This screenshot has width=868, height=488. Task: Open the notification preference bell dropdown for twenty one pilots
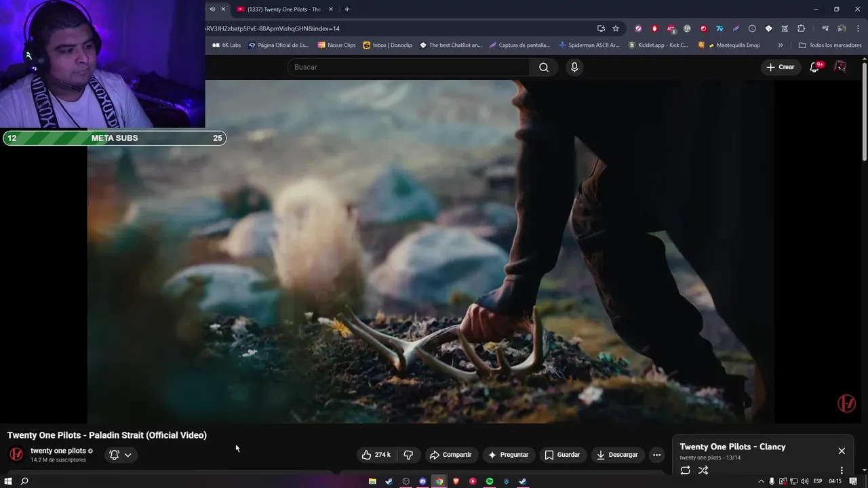(x=120, y=455)
